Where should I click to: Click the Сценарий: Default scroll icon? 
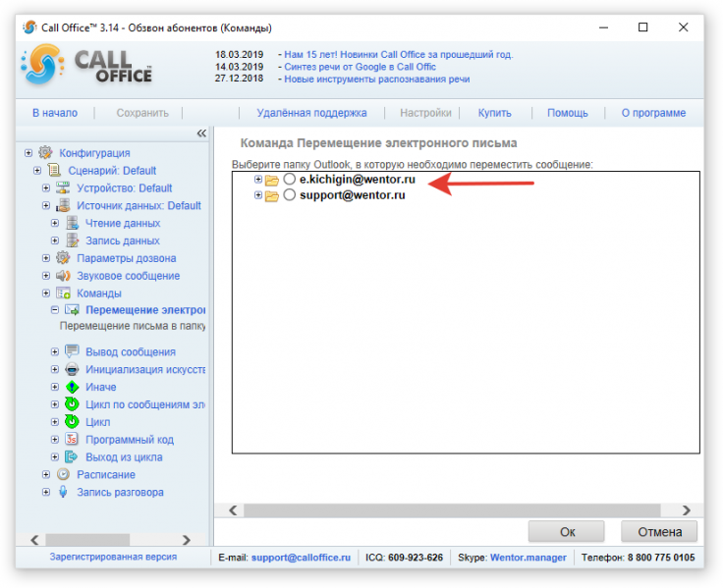point(54,170)
